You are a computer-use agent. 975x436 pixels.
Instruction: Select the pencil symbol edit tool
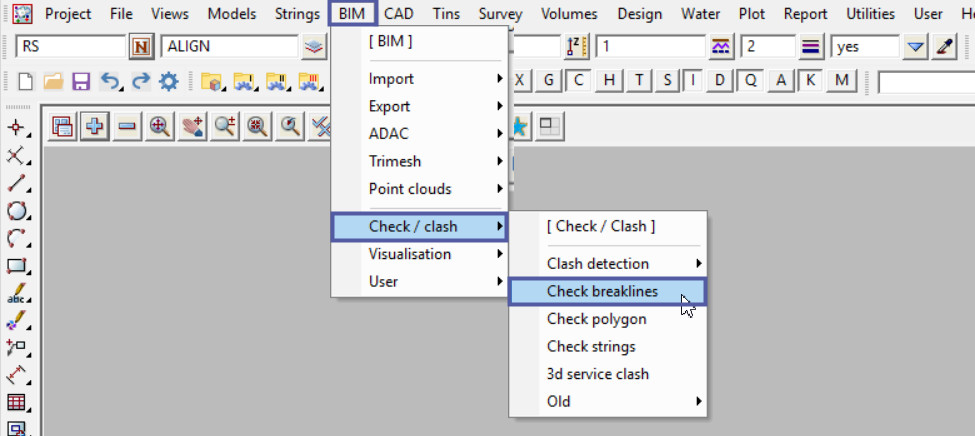pyautogui.click(x=17, y=320)
